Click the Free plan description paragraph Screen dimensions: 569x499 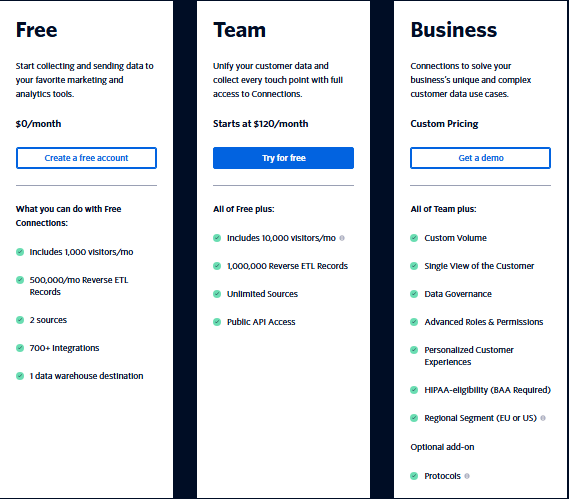click(85, 80)
